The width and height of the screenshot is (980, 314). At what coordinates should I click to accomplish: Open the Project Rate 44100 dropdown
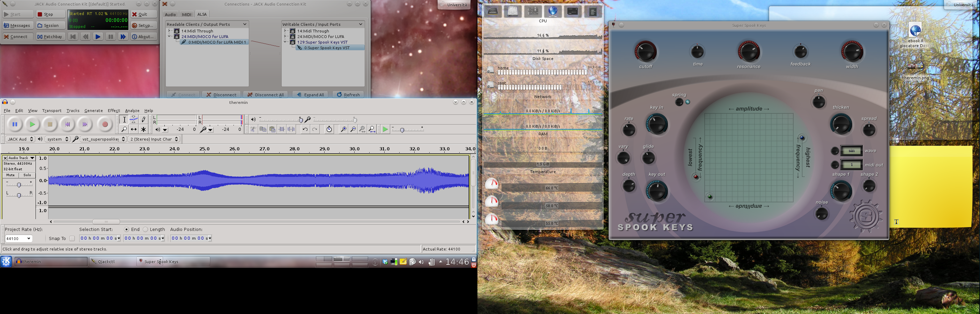click(18, 238)
